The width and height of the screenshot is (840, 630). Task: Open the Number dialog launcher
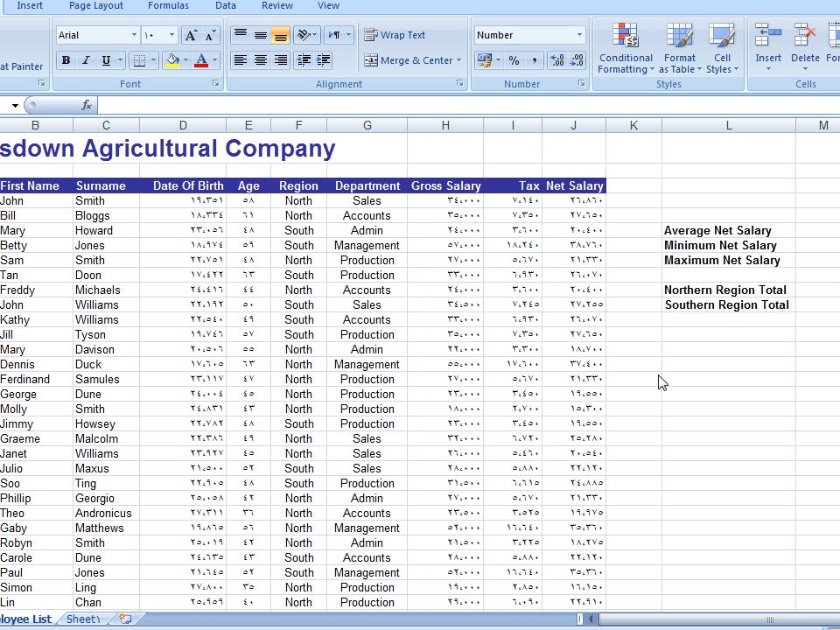tap(582, 84)
